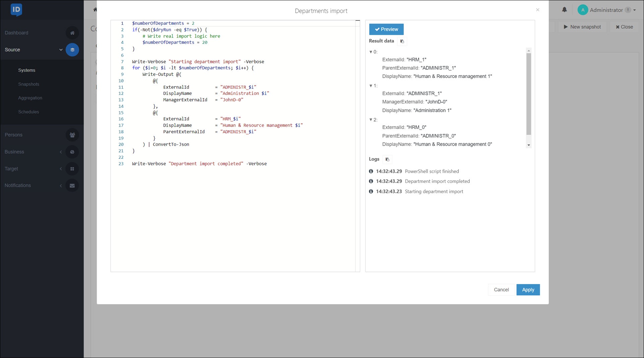Click result data scroll down arrow
The width and height of the screenshot is (644, 358).
(529, 145)
